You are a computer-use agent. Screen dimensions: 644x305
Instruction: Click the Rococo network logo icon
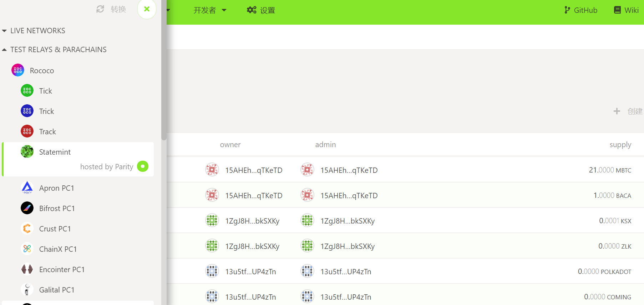(x=18, y=70)
